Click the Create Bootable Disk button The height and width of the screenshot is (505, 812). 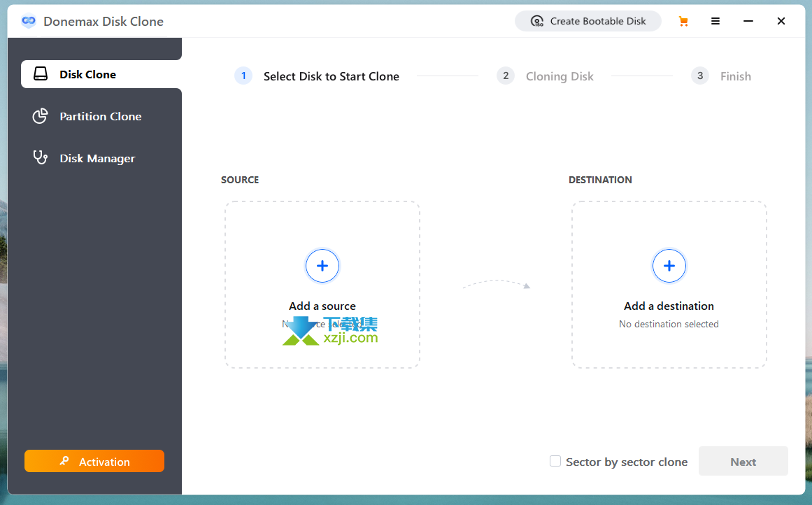[588, 21]
